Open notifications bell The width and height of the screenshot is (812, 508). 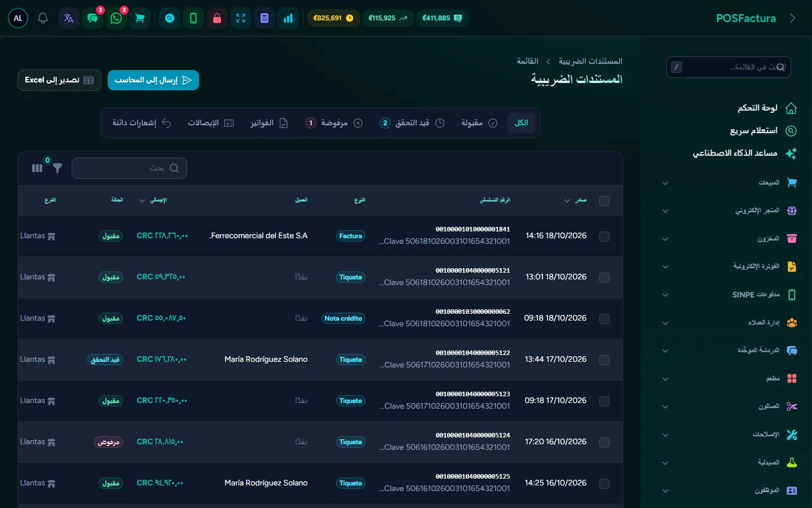click(x=43, y=18)
